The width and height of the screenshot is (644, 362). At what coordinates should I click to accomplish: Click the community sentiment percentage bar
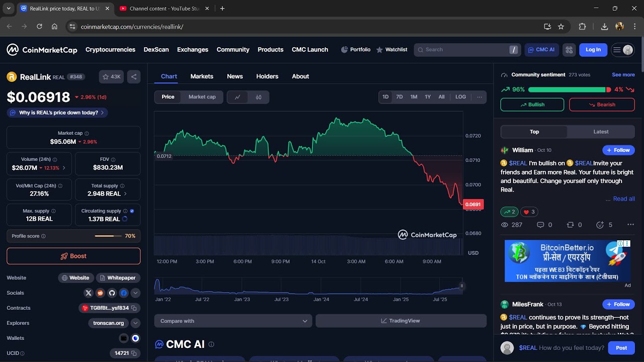570,89
